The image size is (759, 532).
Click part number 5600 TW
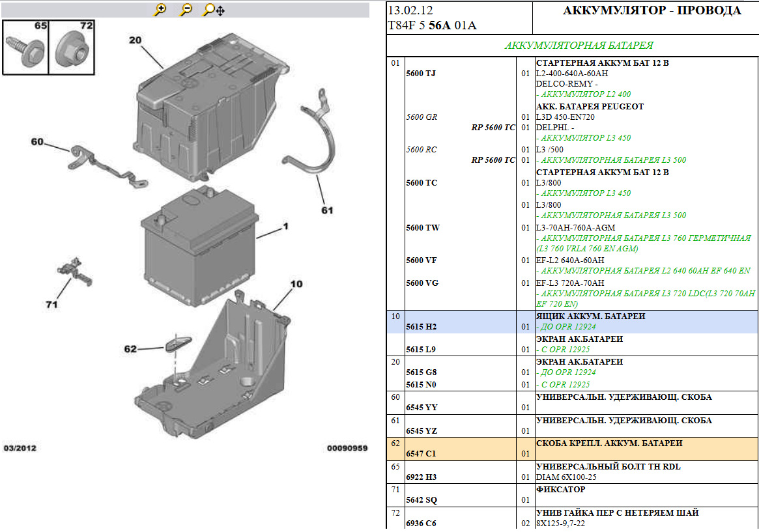point(423,228)
